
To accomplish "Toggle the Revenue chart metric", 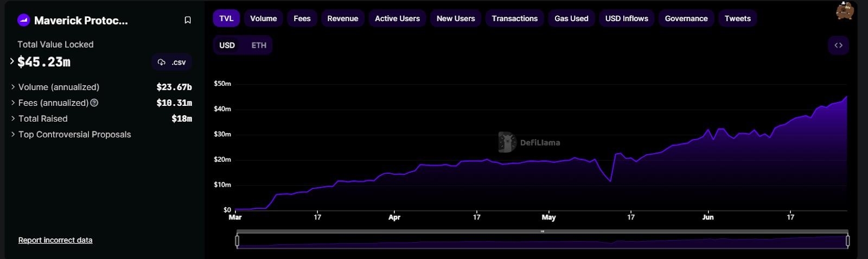I will click(x=343, y=18).
